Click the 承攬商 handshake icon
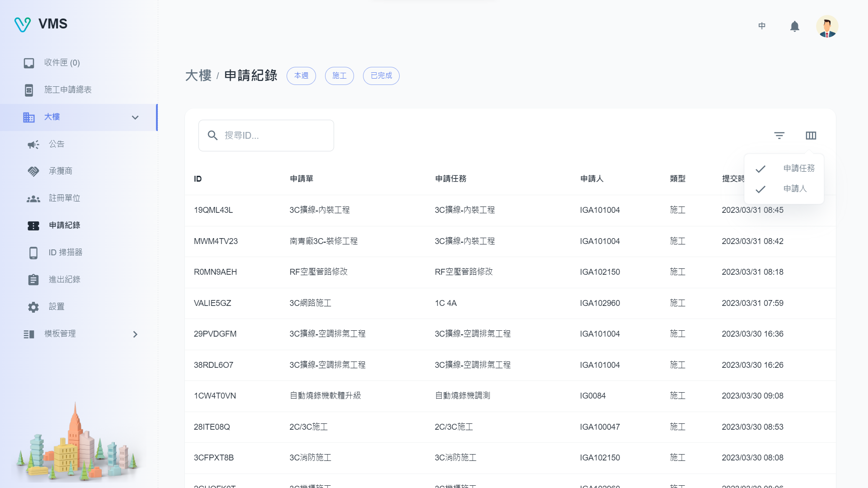 click(x=33, y=172)
